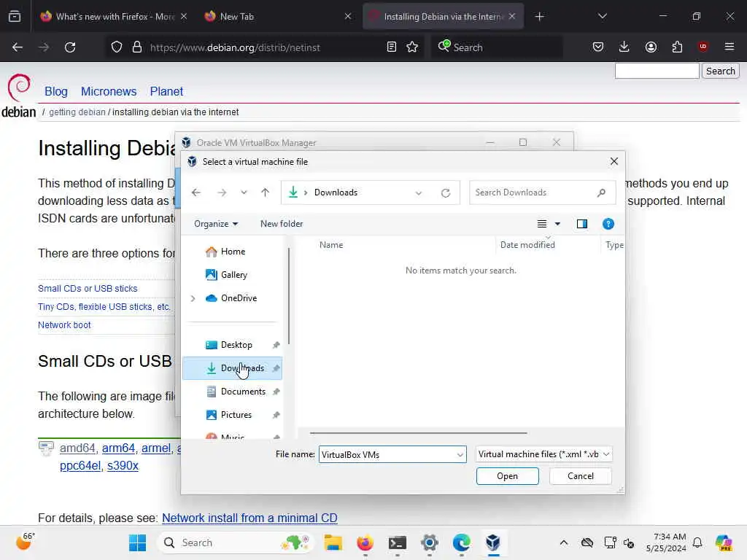
Task: Click the blue help question mark icon
Action: pos(608,224)
